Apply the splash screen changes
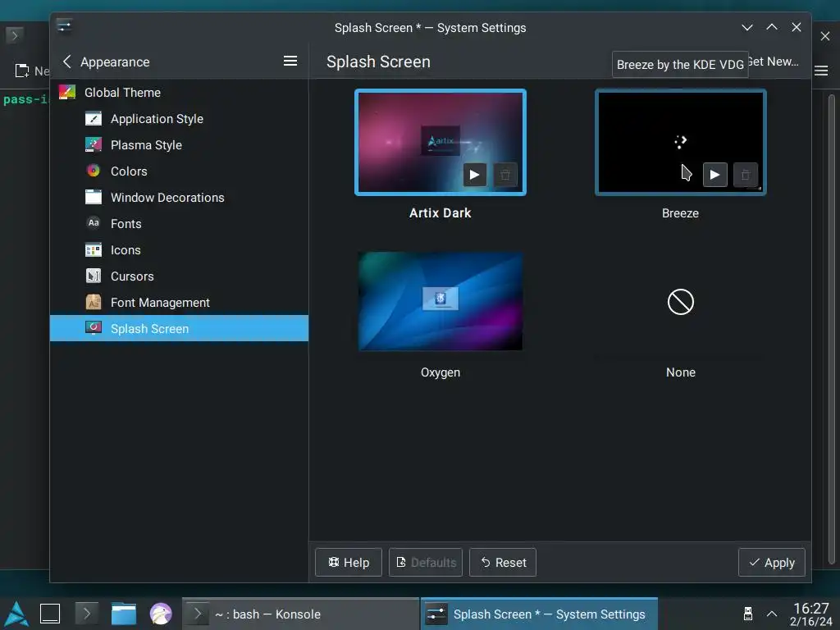 [x=772, y=563]
